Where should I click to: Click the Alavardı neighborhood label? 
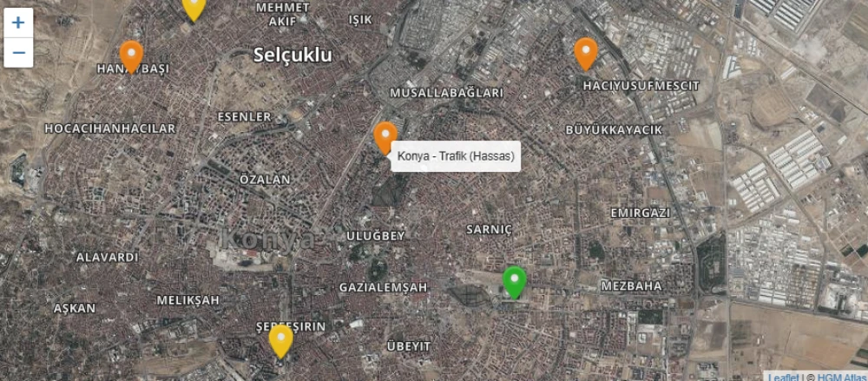(x=108, y=258)
